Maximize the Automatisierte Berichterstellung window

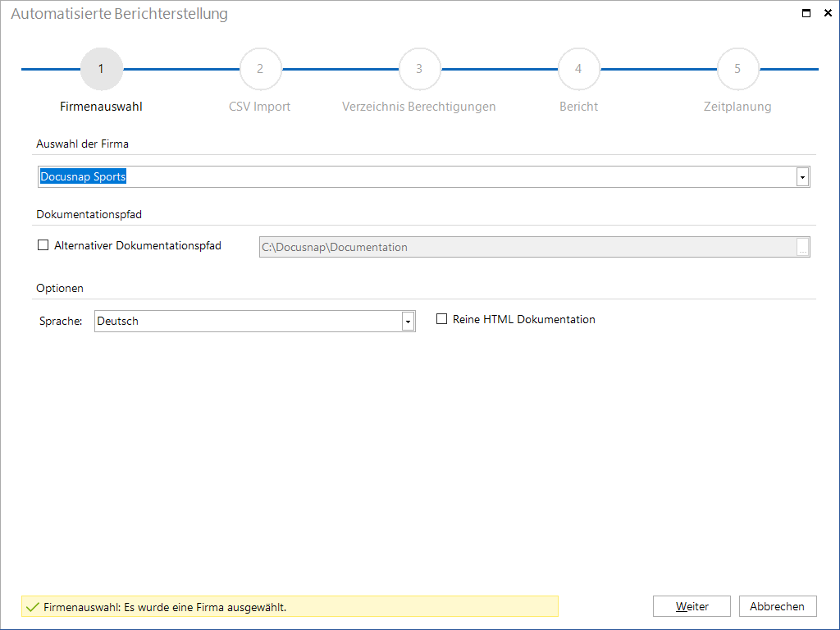806,13
